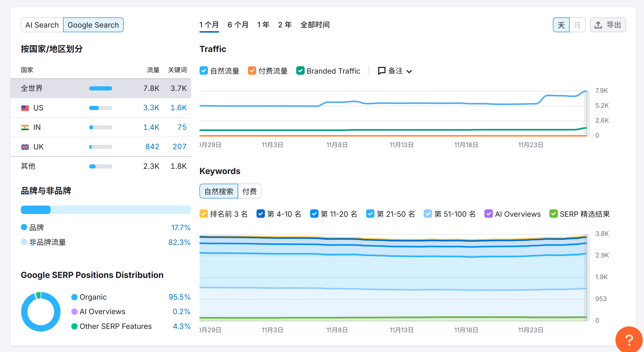This screenshot has width=644, height=352.
Task: Click the export upload icon
Action: pos(598,25)
